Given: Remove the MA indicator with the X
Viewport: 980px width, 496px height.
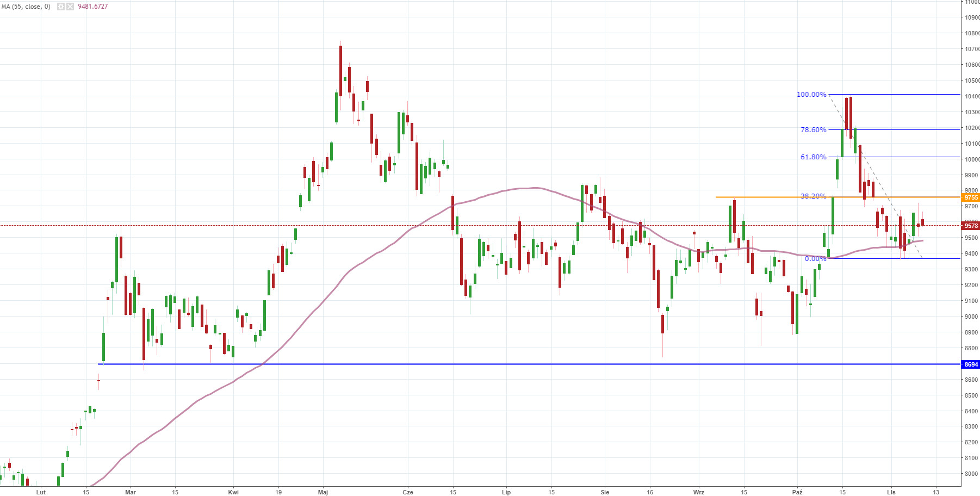Looking at the screenshot, I should tap(70, 7).
